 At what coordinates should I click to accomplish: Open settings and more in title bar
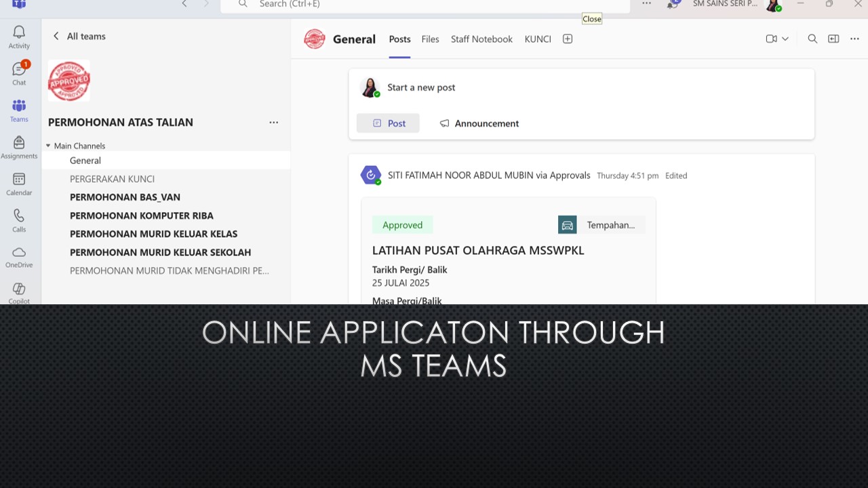646,4
